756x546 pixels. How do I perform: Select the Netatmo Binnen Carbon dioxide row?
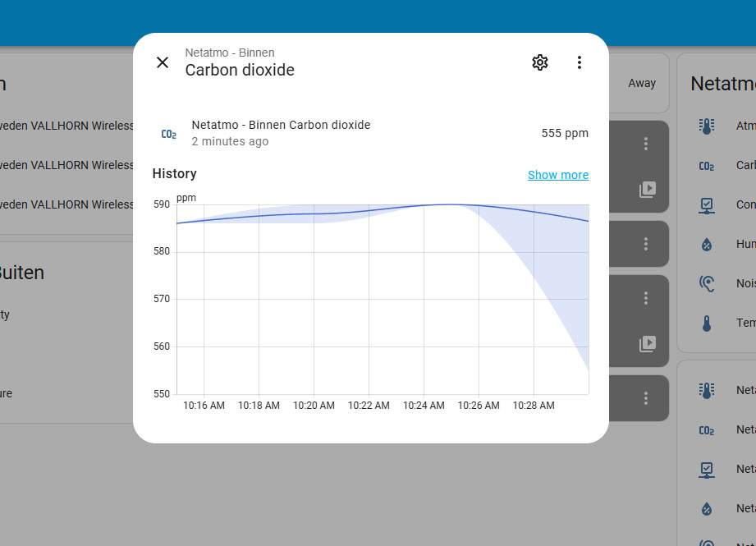[370, 133]
